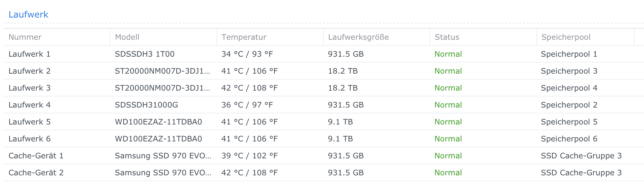The image size is (644, 187).
Task: Select the Laufwerk 6 row
Action: [30, 139]
